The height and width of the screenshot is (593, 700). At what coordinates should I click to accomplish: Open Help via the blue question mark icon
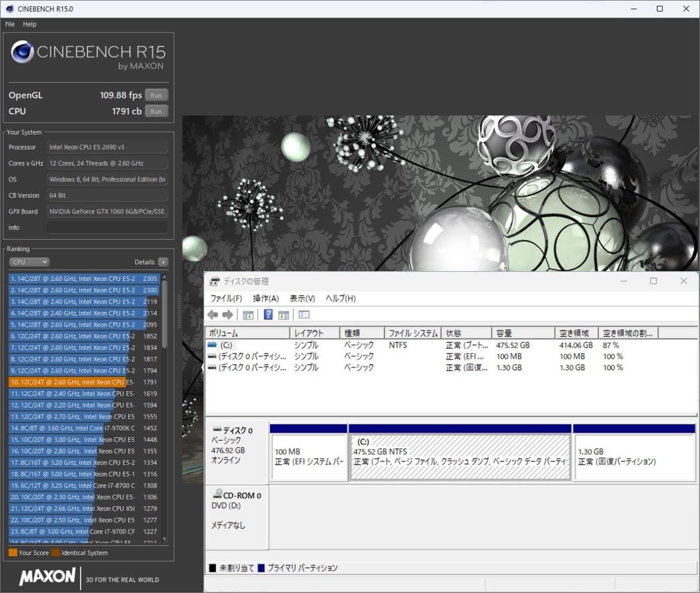(x=268, y=315)
